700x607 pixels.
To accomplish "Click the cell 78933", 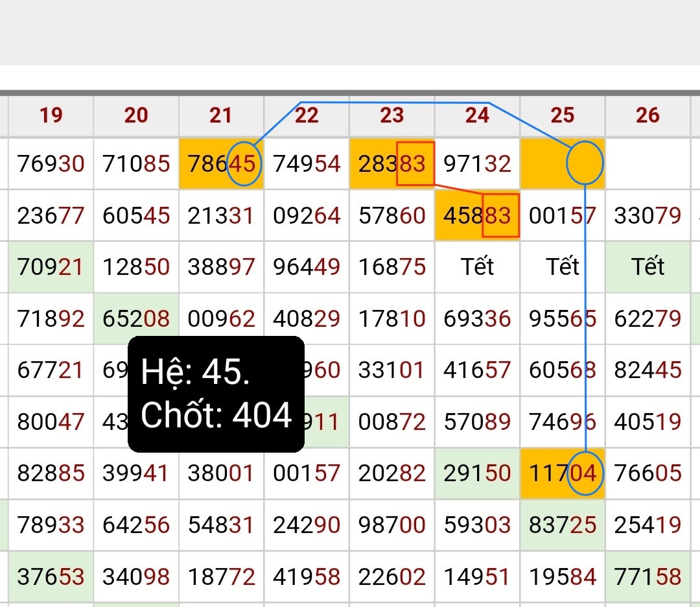I will click(51, 525).
